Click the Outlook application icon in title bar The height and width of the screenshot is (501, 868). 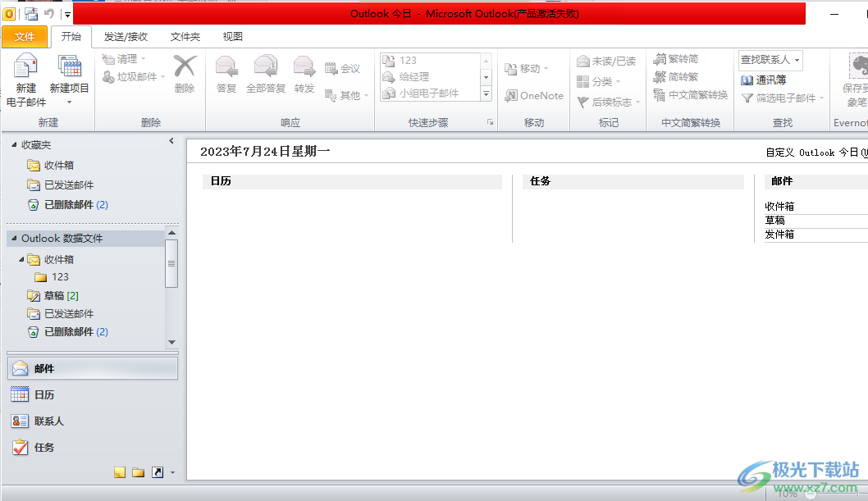[x=9, y=14]
